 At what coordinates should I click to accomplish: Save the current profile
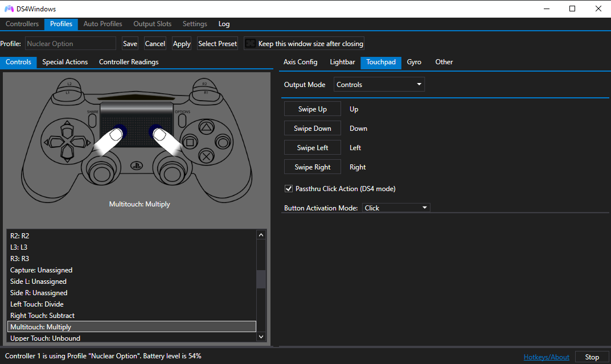click(x=130, y=44)
